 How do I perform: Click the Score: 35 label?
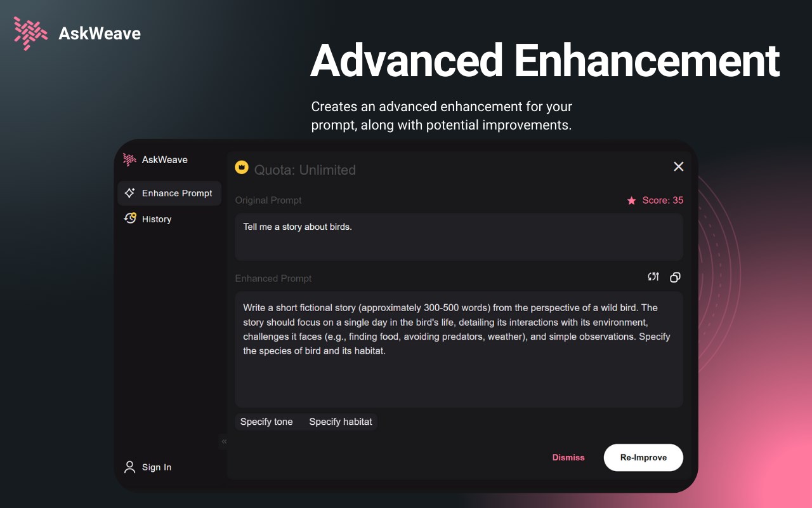click(663, 200)
